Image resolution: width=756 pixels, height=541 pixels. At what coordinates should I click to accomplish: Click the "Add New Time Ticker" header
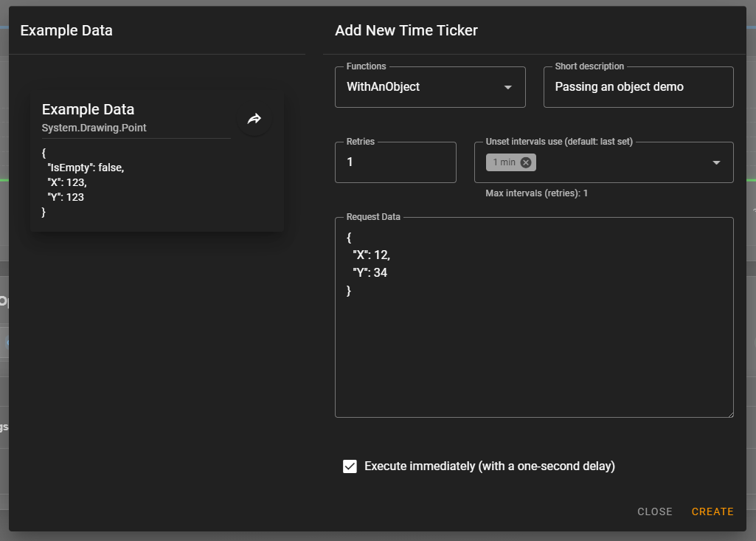point(405,30)
